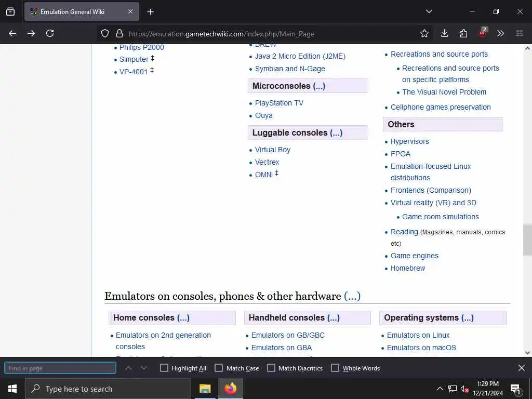Screen dimensions: 532x399
Task: Focus the Find in page field
Action: [60, 368]
